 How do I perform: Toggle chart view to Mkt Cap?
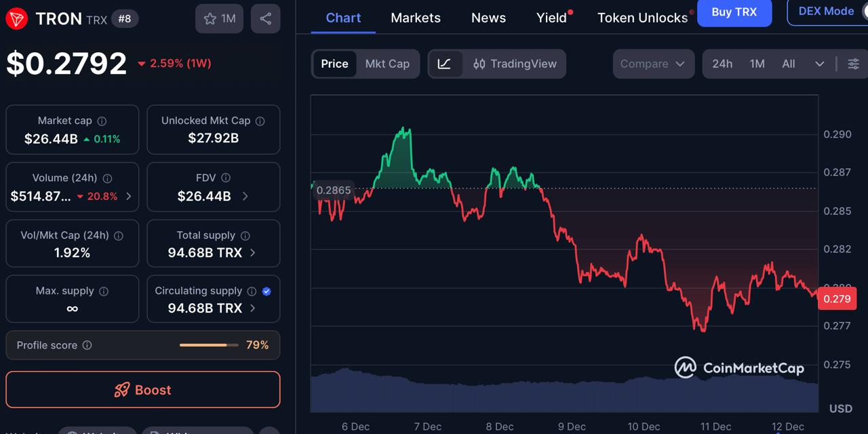(387, 64)
